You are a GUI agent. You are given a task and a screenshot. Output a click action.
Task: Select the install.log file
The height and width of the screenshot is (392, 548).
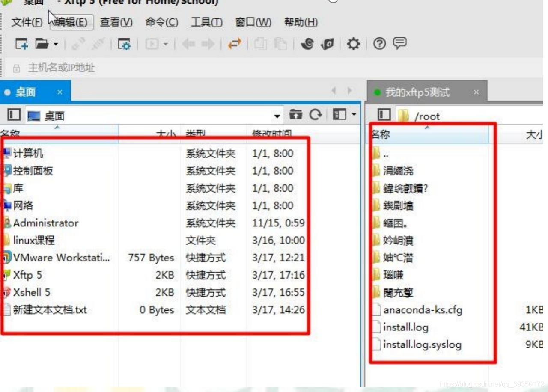click(406, 327)
